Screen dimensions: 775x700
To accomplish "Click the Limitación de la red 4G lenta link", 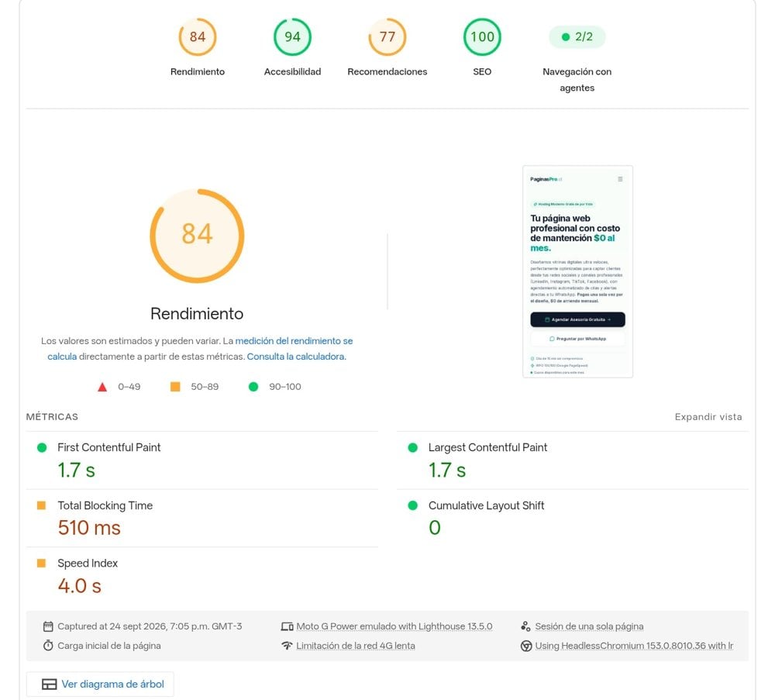I will pos(356,646).
